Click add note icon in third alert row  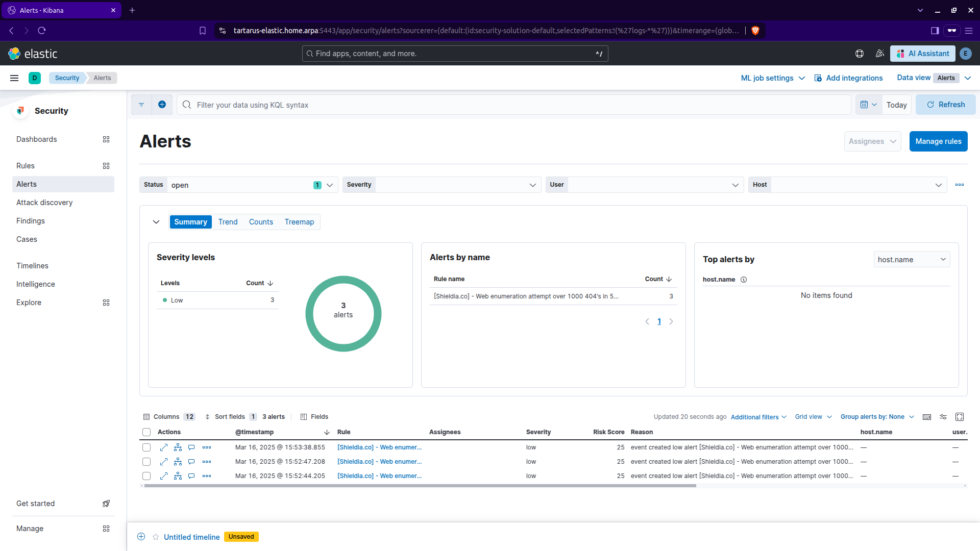coord(191,476)
